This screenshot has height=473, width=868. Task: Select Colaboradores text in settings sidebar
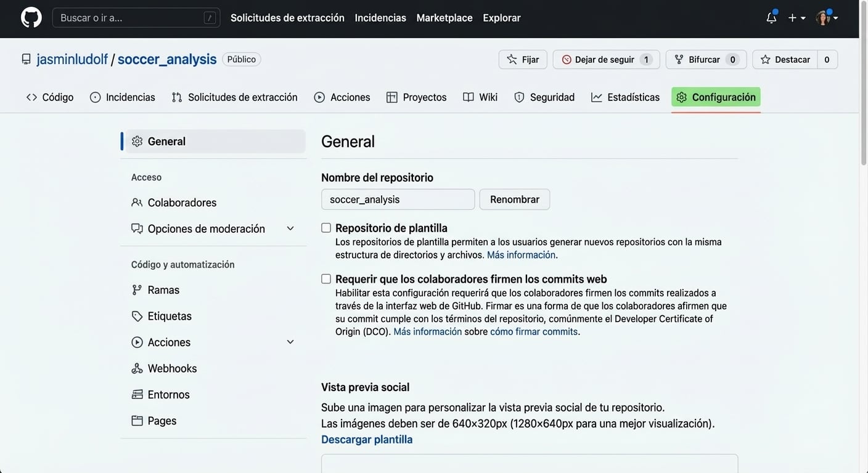(182, 203)
